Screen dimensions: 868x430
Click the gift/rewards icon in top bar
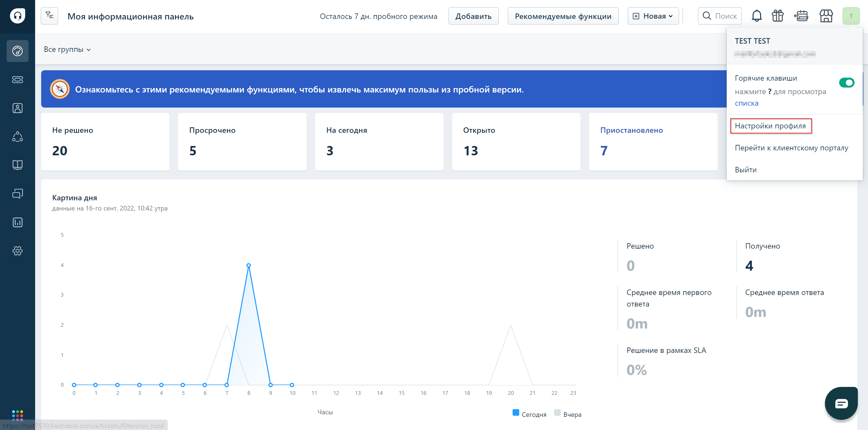click(x=778, y=16)
